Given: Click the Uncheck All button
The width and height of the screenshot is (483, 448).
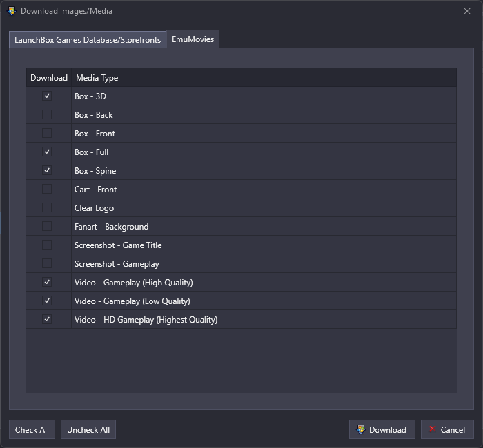Looking at the screenshot, I should [88, 429].
